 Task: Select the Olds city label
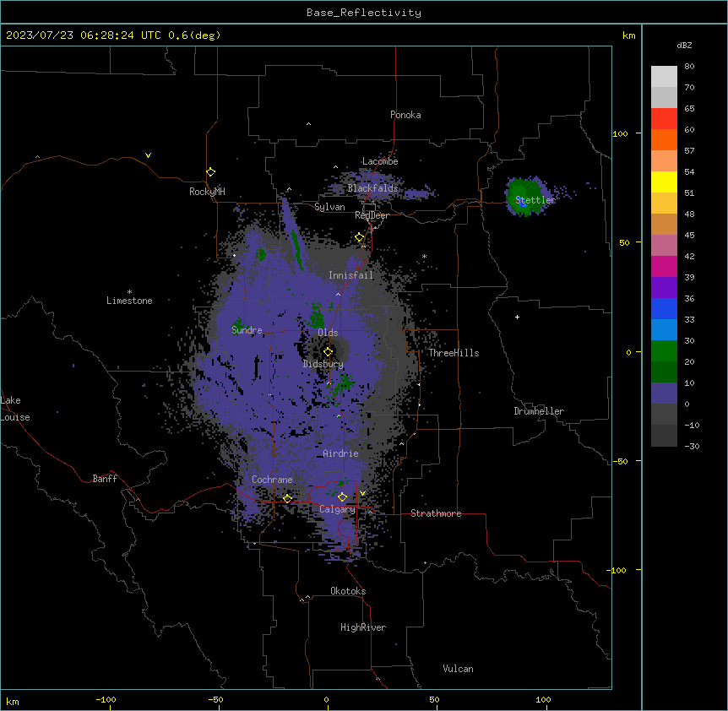[x=328, y=333]
